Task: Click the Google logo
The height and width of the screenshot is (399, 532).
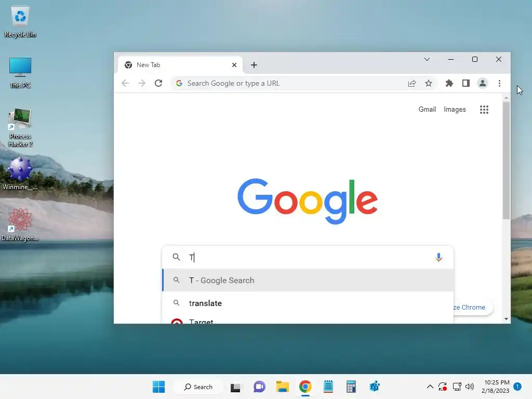Action: 308,201
